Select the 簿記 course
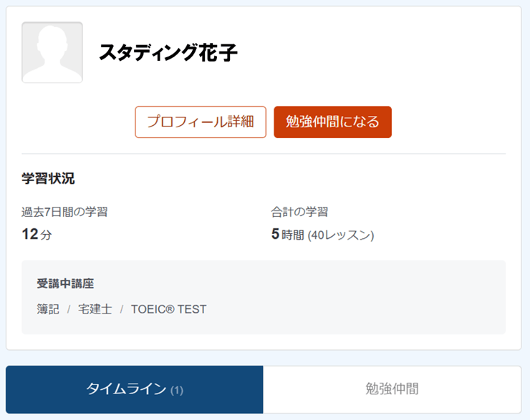530x420 pixels. coord(48,310)
